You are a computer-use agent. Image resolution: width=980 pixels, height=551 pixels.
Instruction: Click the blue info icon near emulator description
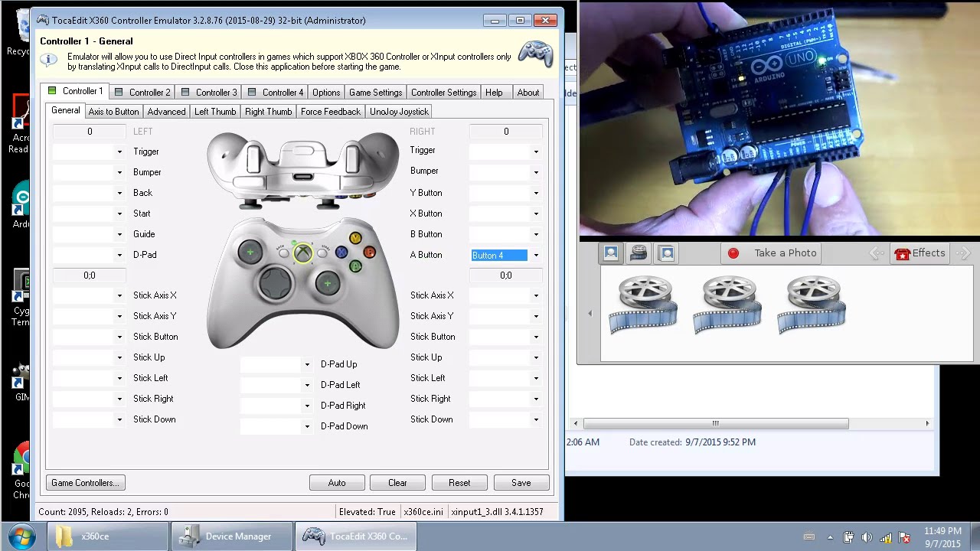point(49,60)
